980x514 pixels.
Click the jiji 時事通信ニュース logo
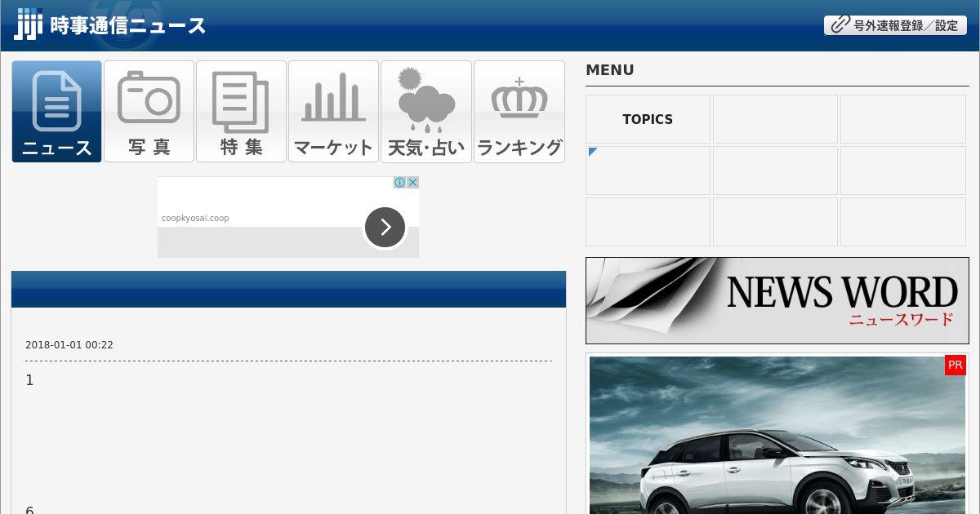point(110,24)
